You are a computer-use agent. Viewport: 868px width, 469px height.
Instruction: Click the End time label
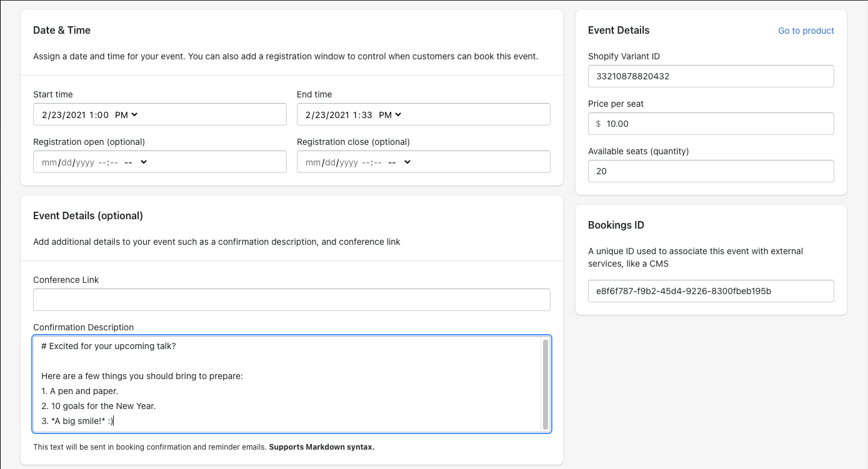tap(314, 94)
